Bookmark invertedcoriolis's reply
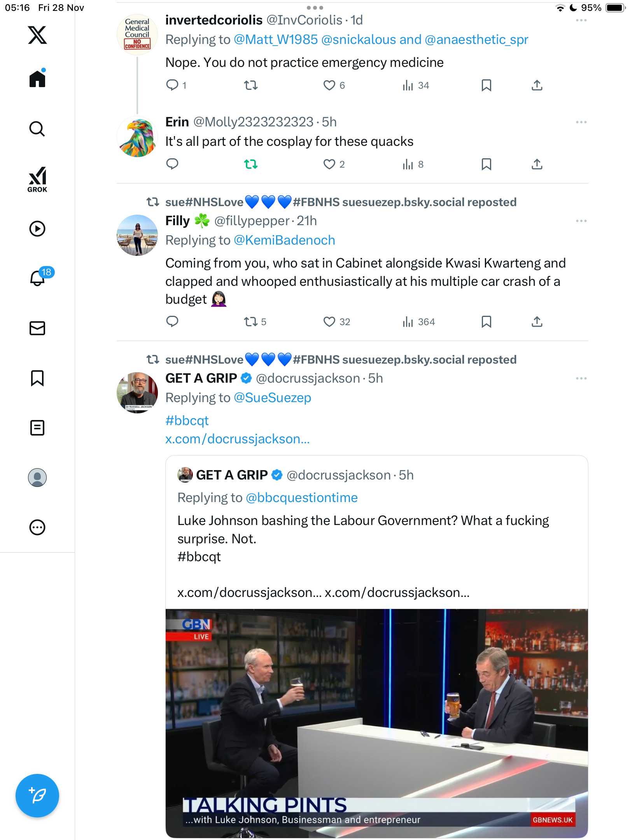The height and width of the screenshot is (840, 630). (486, 85)
